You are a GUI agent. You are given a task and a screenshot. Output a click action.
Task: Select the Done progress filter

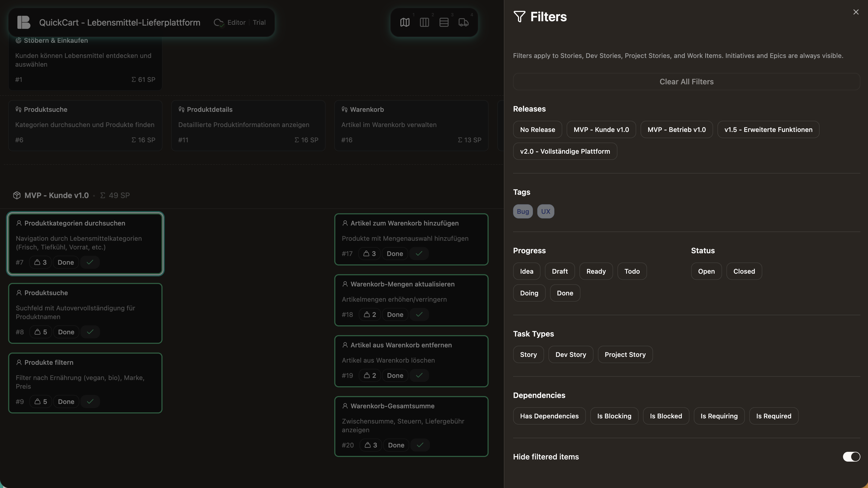coord(565,293)
